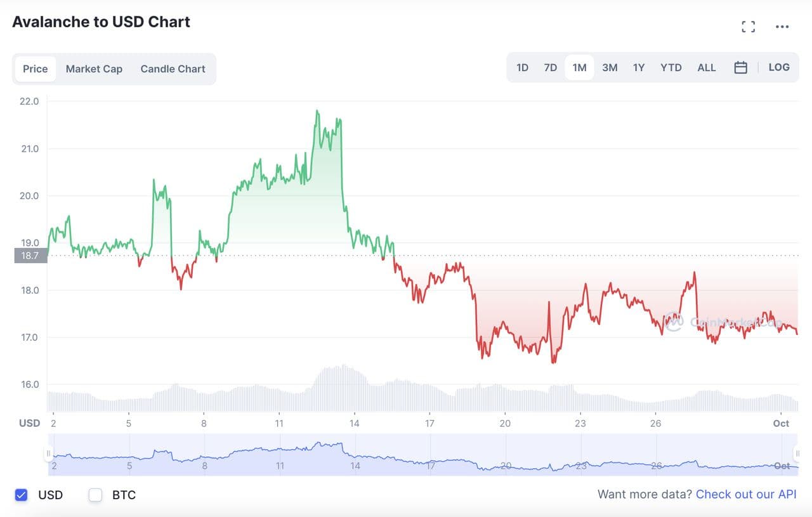This screenshot has width=812, height=517.
Task: Select the 7D time range
Action: click(550, 68)
